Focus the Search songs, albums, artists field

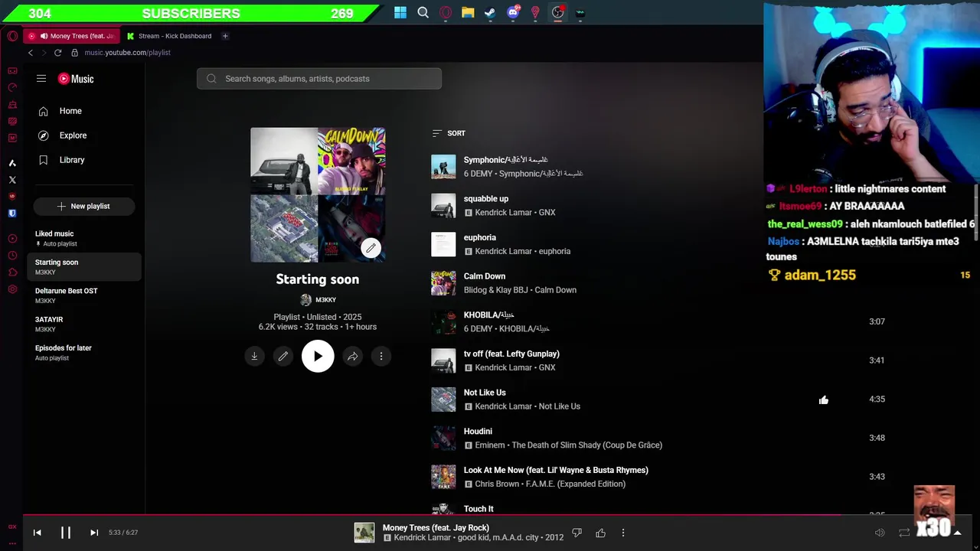coord(319,79)
